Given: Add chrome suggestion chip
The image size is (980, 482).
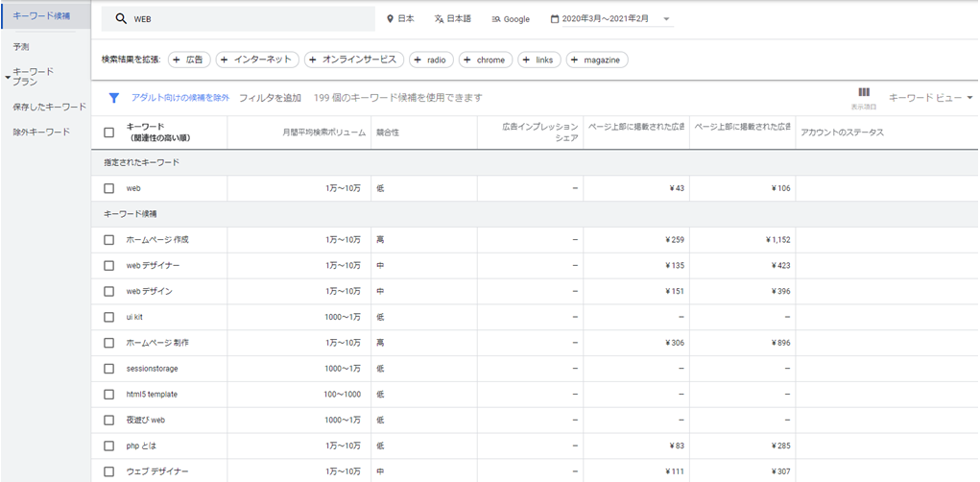Looking at the screenshot, I should 486,60.
